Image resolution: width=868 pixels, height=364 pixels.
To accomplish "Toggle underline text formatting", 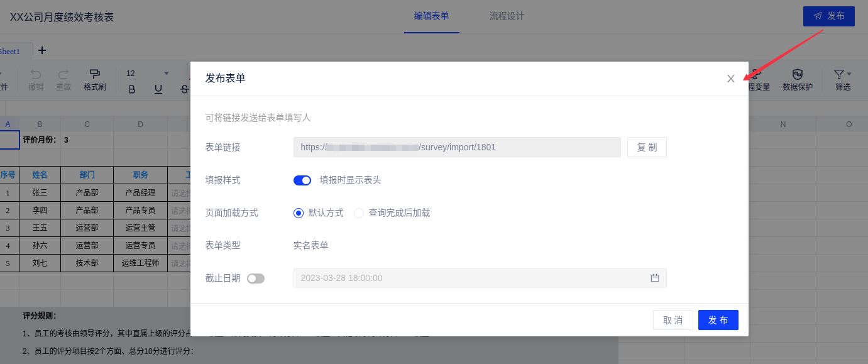I will [158, 89].
